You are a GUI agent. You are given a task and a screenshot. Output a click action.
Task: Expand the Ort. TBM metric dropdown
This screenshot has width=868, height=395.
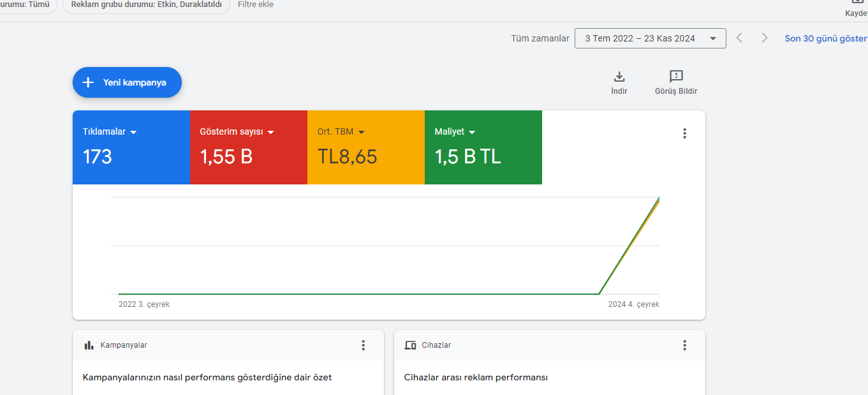tap(361, 132)
